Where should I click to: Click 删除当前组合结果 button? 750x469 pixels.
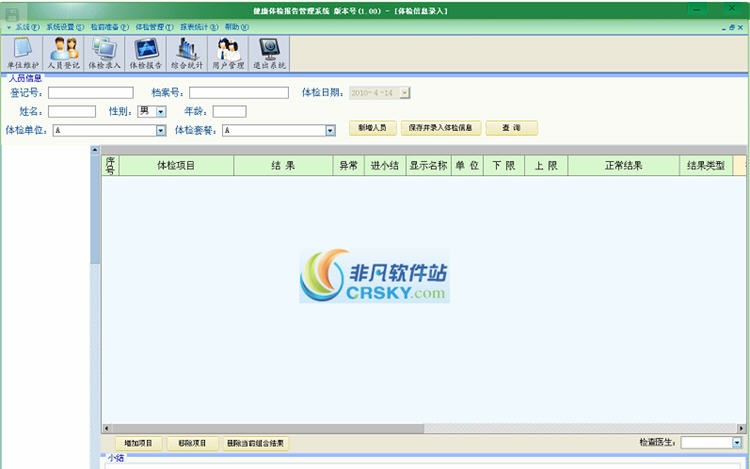pos(255,443)
